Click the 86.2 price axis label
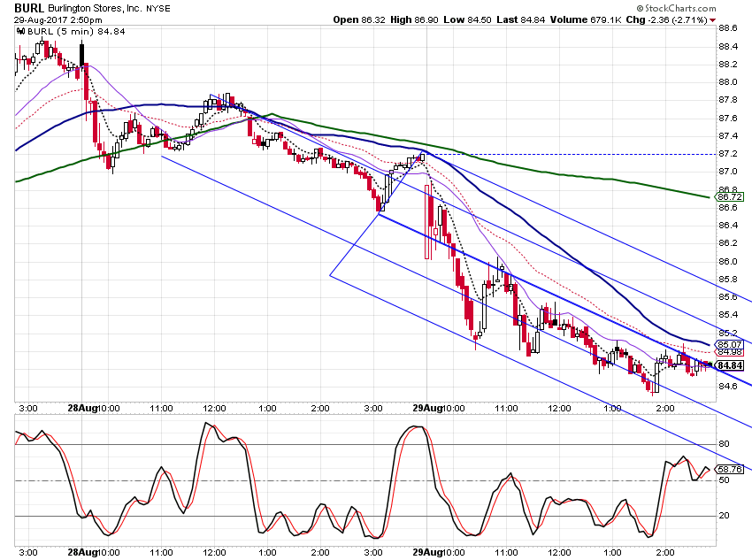The width and height of the screenshot is (752, 560). coord(728,243)
